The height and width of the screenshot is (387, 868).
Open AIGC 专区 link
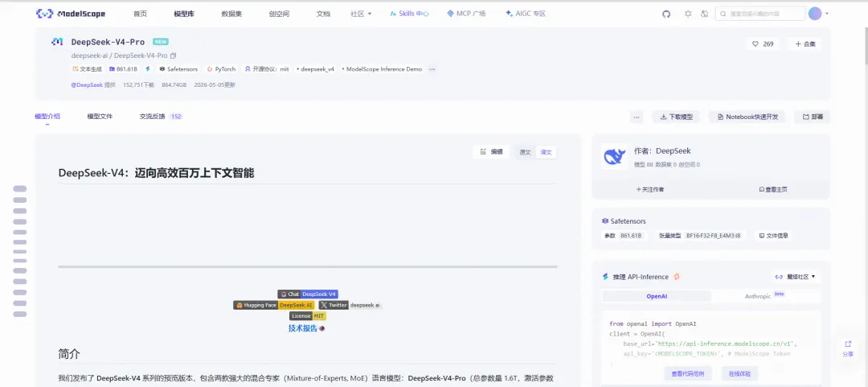tap(526, 14)
